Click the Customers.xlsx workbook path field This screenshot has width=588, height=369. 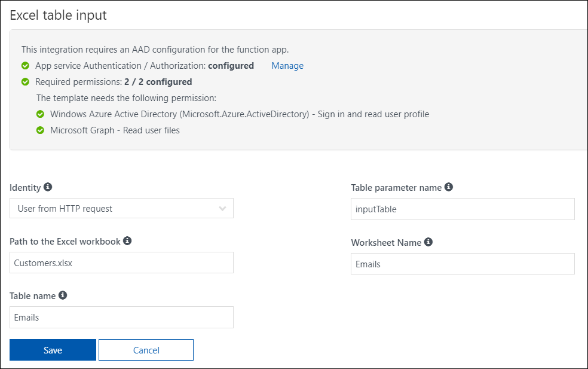121,263
